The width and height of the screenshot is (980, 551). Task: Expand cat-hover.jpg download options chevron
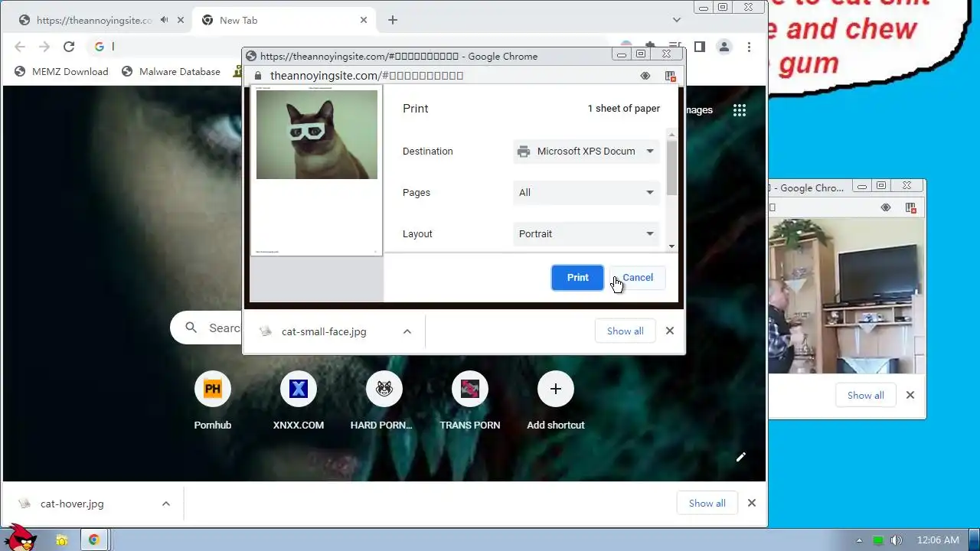(166, 504)
